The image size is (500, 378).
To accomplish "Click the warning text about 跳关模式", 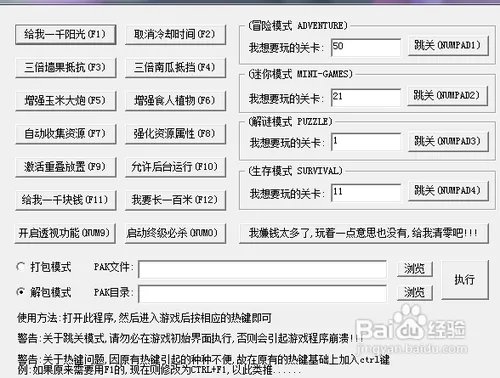I will [189, 338].
